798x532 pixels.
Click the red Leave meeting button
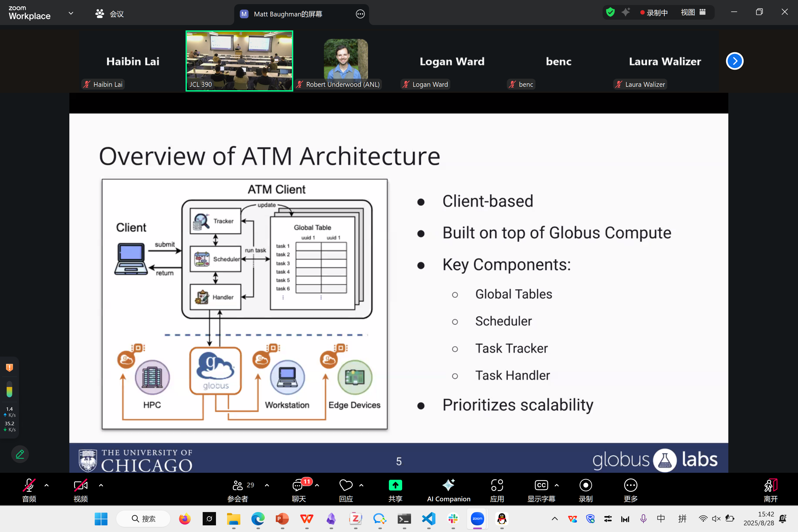(770, 491)
